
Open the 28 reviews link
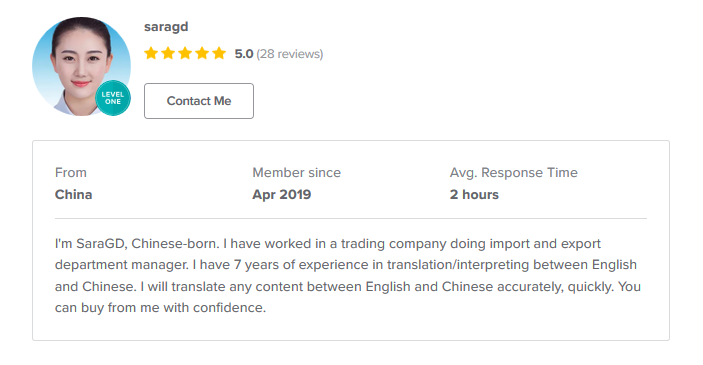pyautogui.click(x=290, y=54)
